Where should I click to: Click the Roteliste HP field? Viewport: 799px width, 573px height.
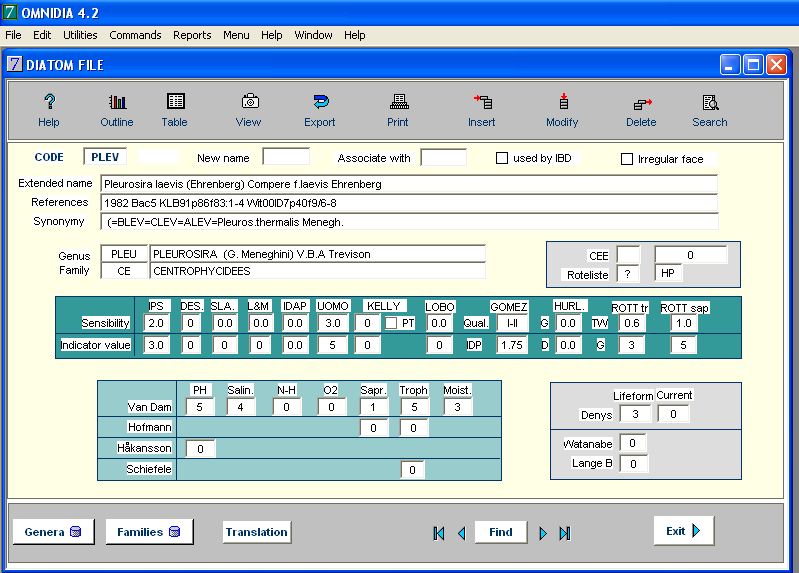668,273
